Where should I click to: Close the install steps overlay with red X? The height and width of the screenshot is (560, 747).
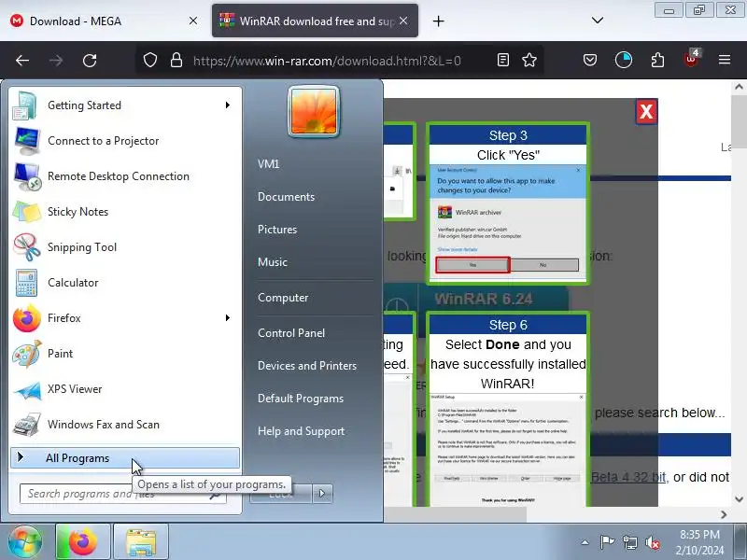(x=646, y=112)
